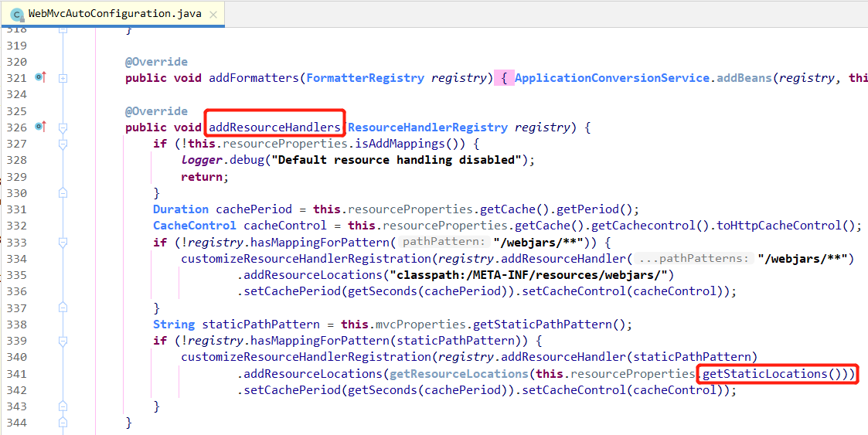Image resolution: width=868 pixels, height=435 pixels.
Task: Expand the folded addFormatters method on line 321
Action: 63,79
